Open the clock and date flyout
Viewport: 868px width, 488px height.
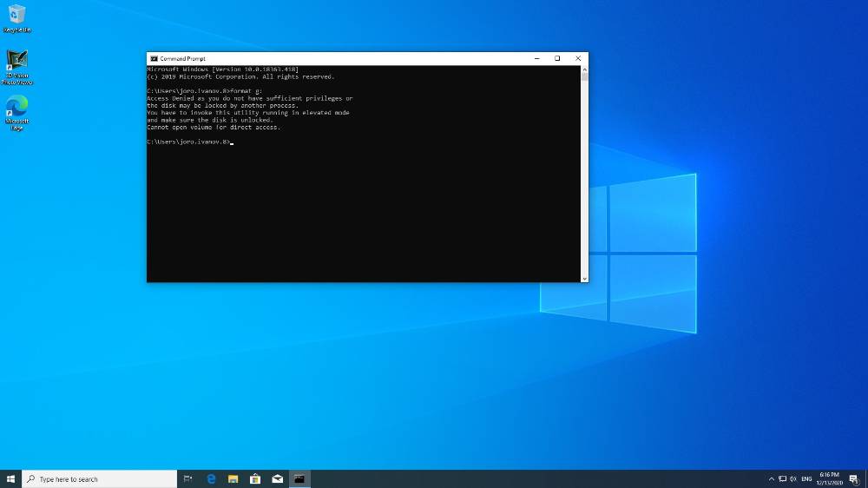pyautogui.click(x=829, y=478)
